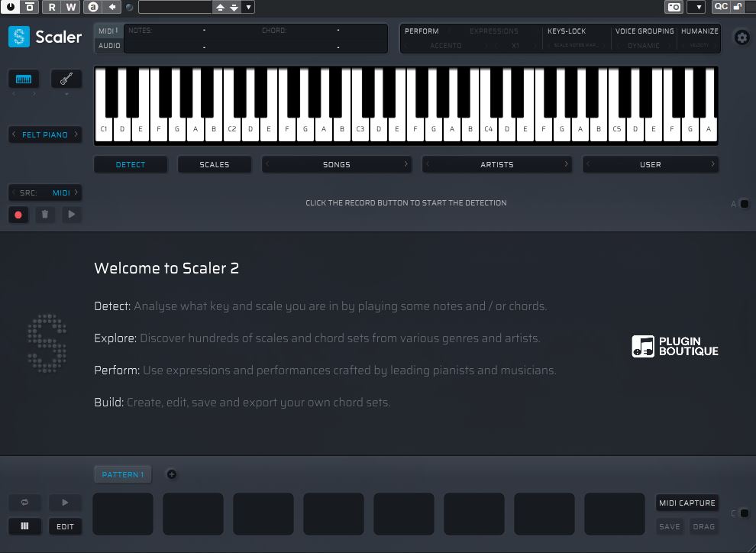Click the preset name field in host toolbar
Image resolution: width=756 pixels, height=553 pixels.
pyautogui.click(x=175, y=7)
